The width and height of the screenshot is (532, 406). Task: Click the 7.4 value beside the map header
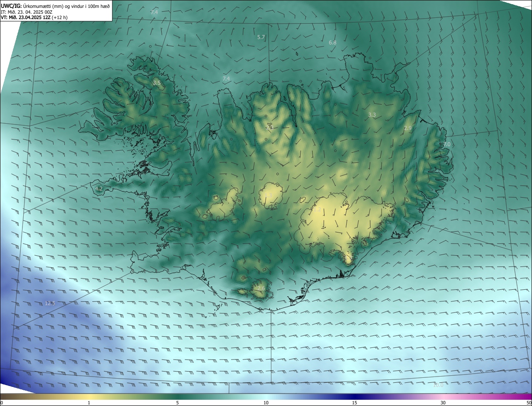pos(154,12)
